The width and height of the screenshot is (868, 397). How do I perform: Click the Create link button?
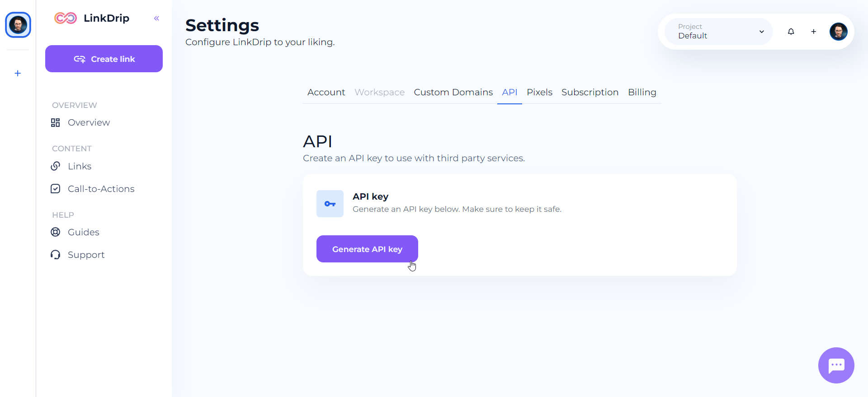point(104,59)
